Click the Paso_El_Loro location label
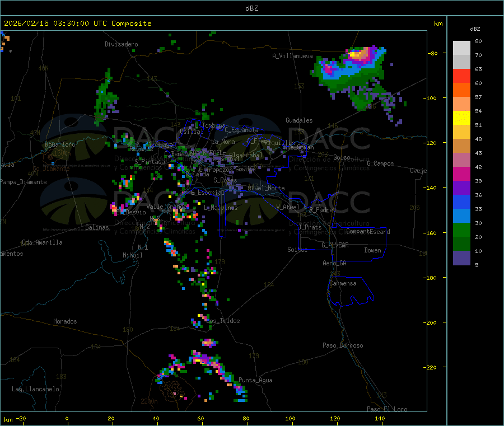 [x=387, y=409]
